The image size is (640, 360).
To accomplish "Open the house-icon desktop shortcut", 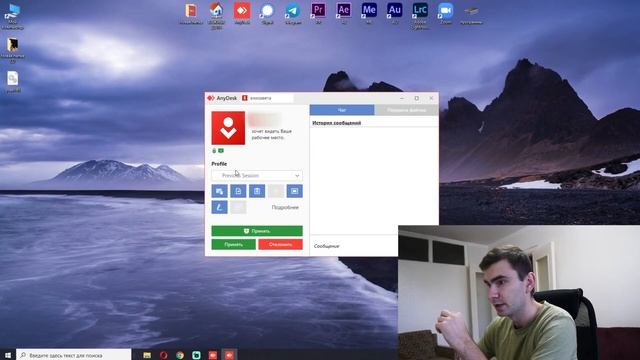I will pyautogui.click(x=216, y=16).
